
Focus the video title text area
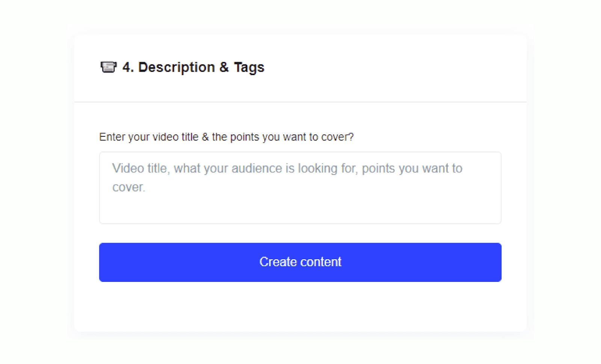(x=300, y=187)
